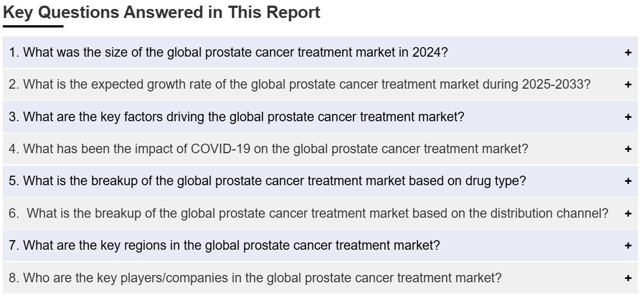Click the Key Questions Answered in This Report heading
This screenshot has width=644, height=298.
click(x=161, y=12)
